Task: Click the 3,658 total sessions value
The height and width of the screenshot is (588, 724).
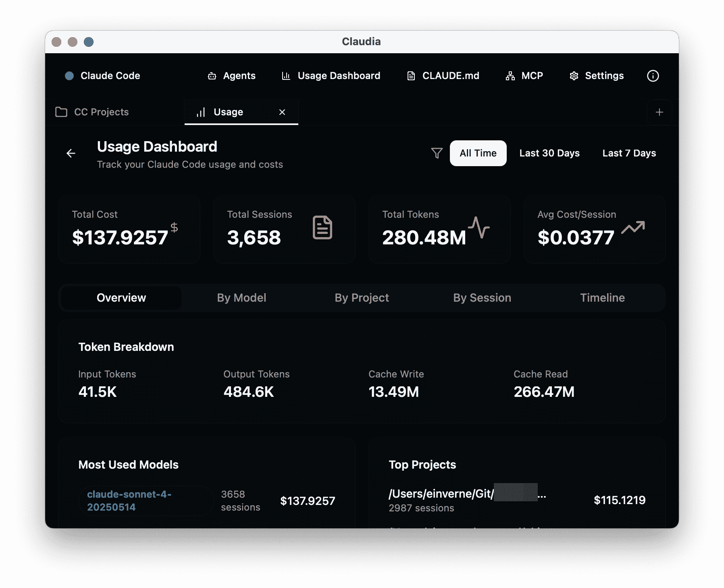Action: 254,238
